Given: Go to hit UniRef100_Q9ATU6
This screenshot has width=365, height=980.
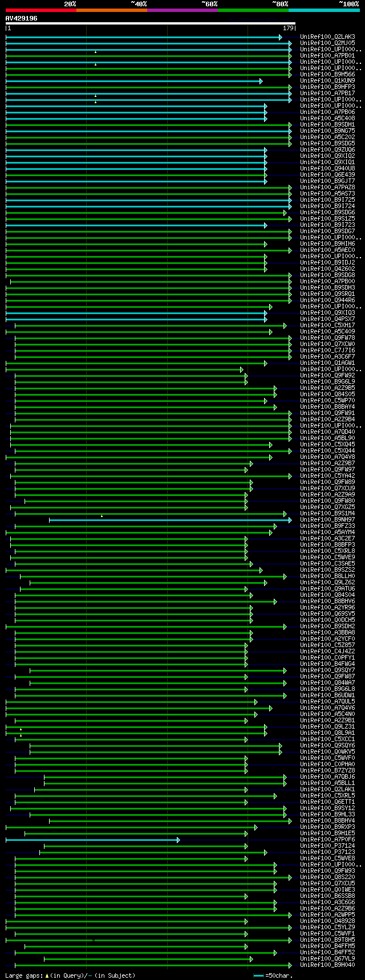Looking at the screenshot, I should [x=327, y=589].
